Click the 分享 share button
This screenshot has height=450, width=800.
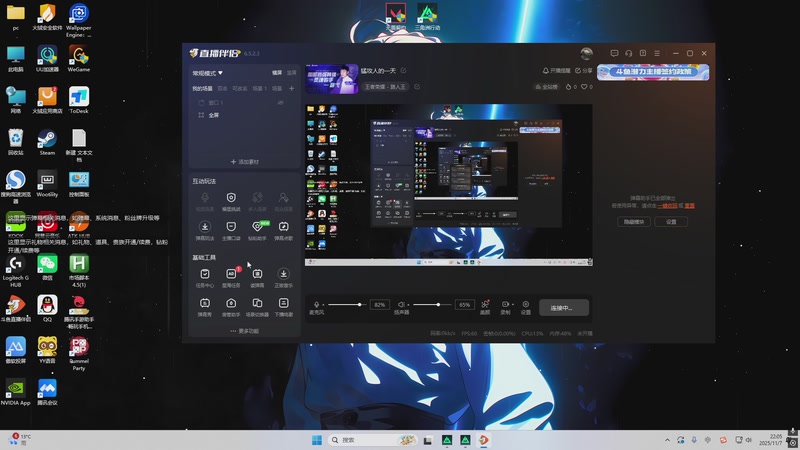pos(584,70)
